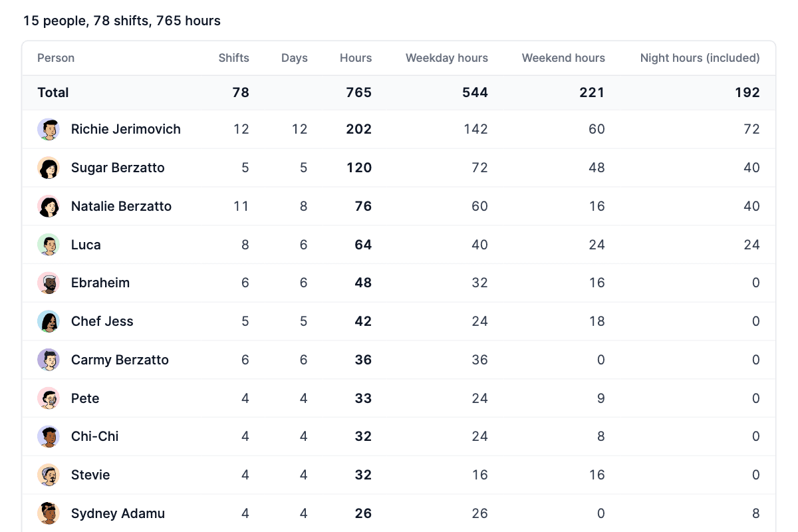Sort by Weekday hours column header

pos(447,58)
